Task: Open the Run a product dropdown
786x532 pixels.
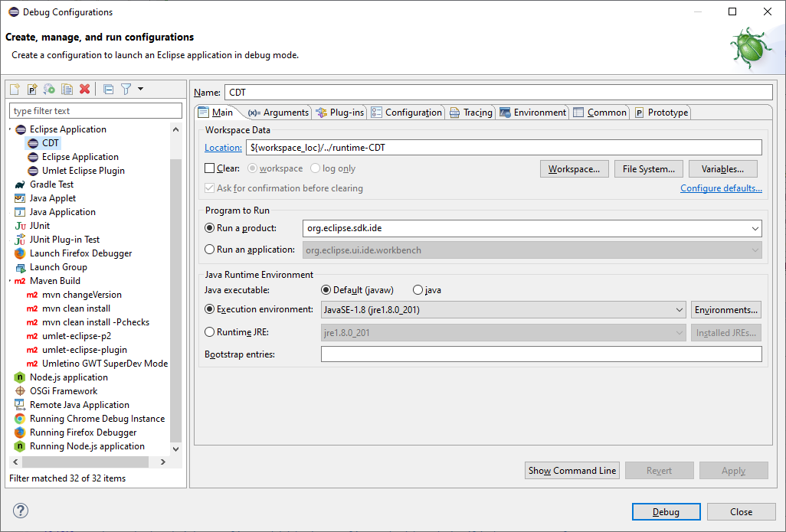Action: 755,228
